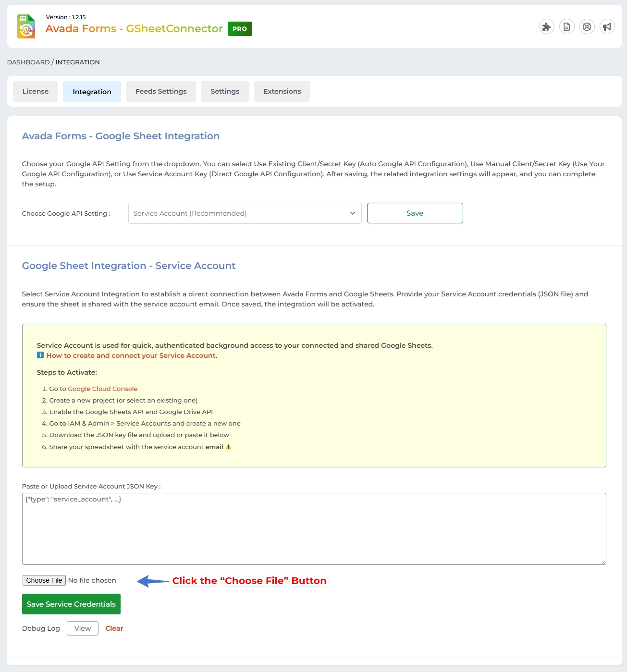Click the green Save Service Credentials button

71,604
